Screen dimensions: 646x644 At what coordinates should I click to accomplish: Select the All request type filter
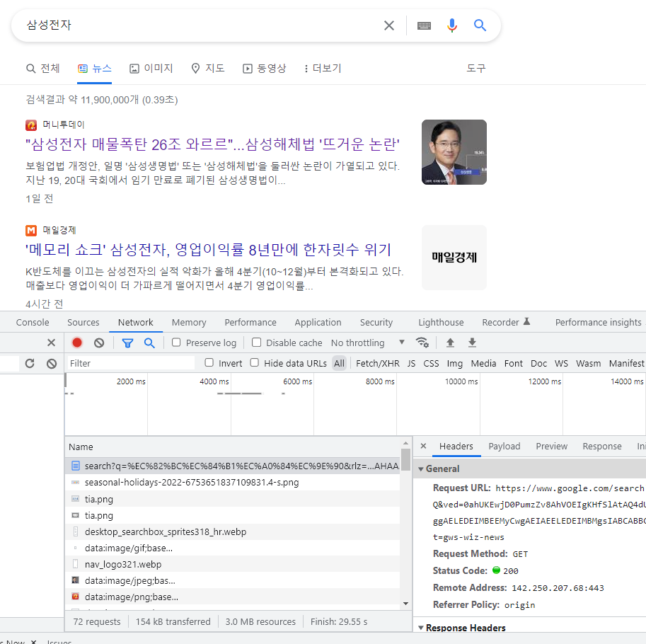pyautogui.click(x=339, y=364)
